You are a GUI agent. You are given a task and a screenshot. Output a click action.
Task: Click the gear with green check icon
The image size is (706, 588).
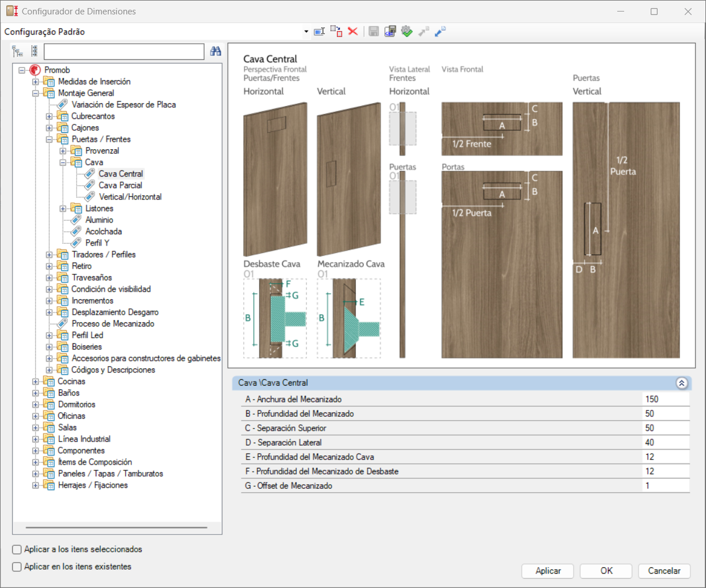tap(407, 32)
